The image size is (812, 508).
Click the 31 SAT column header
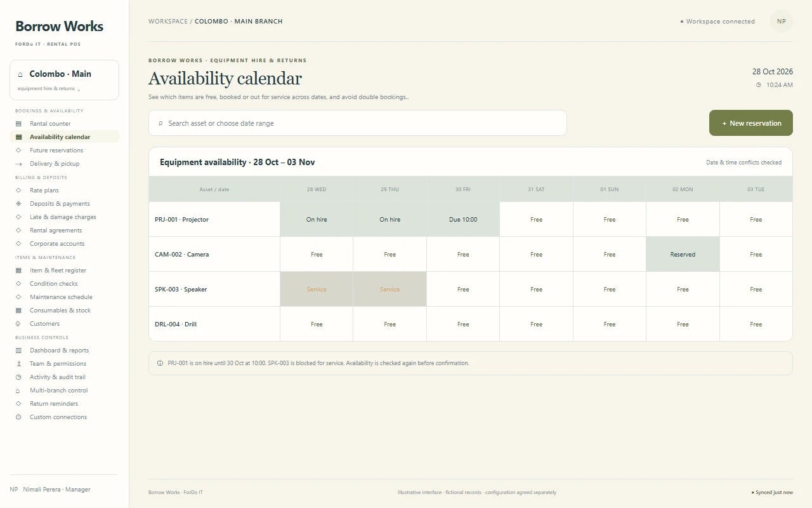536,189
